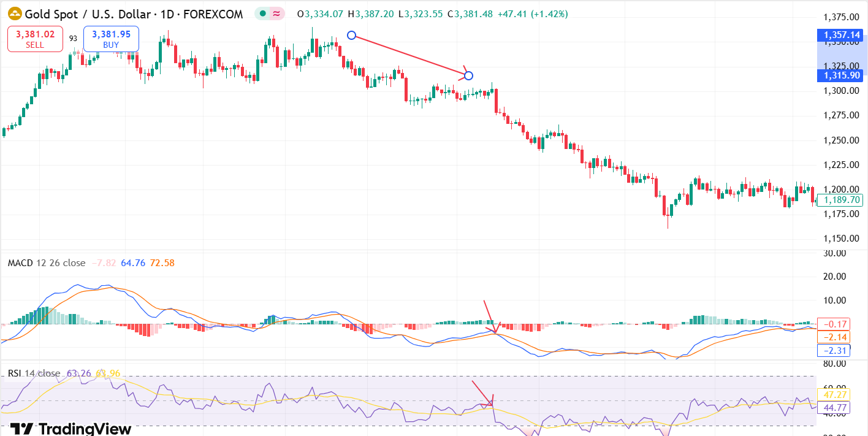The image size is (868, 436).
Task: Select the RSI 14 close legend
Action: pyautogui.click(x=34, y=373)
